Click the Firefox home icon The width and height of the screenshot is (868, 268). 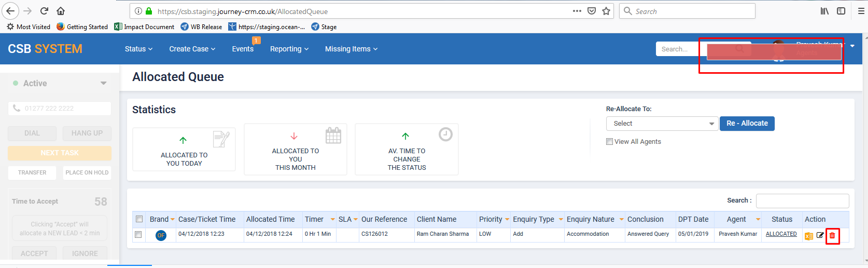click(61, 11)
